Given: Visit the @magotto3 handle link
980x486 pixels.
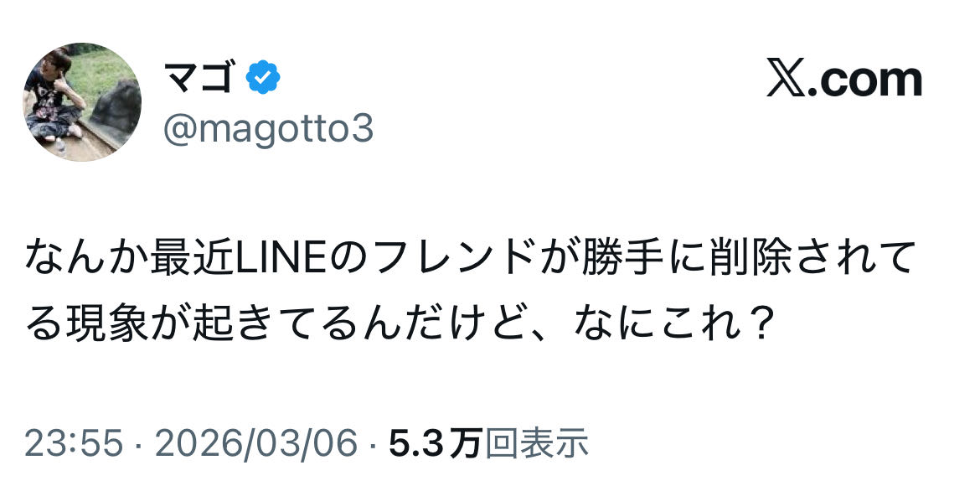Looking at the screenshot, I should pos(269,130).
